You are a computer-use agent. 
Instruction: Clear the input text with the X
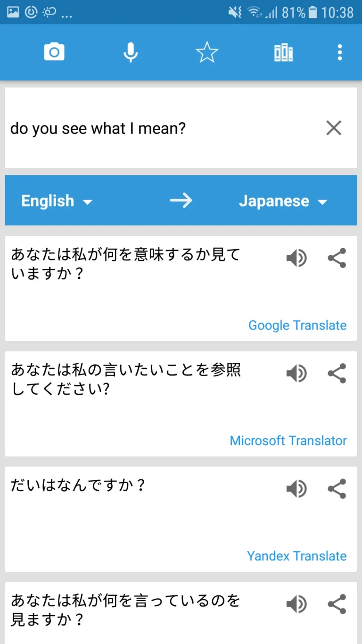pos(334,128)
